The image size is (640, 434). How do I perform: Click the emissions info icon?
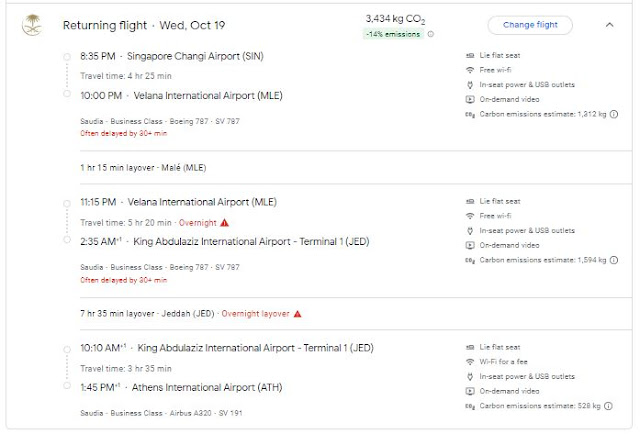pyautogui.click(x=432, y=34)
